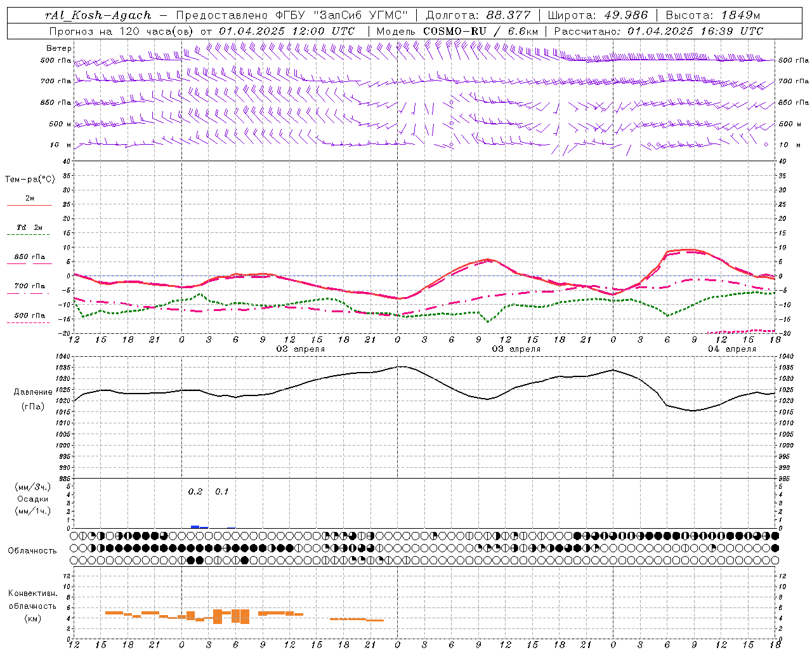Select the (мм/1ч.) precipitation unit label
812x650 pixels.
coord(33,511)
